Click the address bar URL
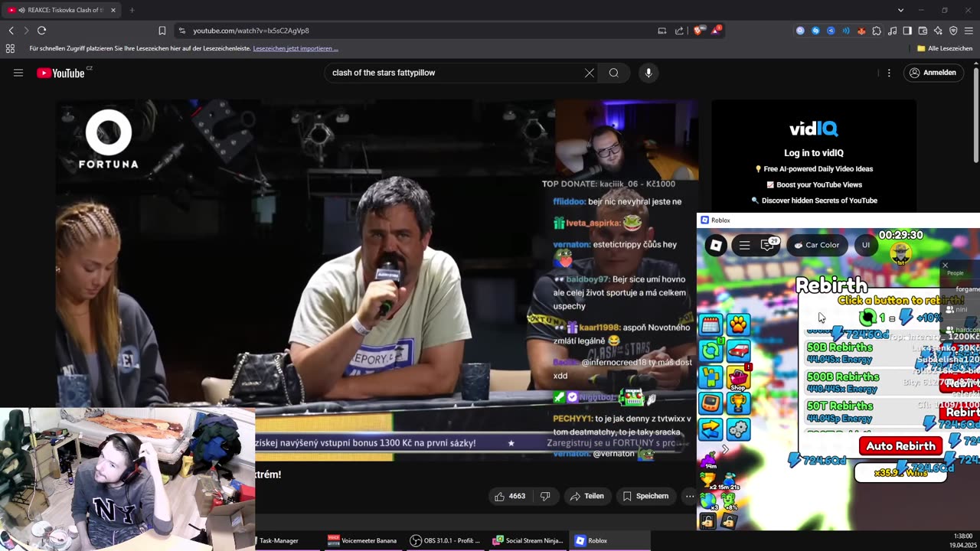Image resolution: width=980 pixels, height=551 pixels. tap(251, 31)
